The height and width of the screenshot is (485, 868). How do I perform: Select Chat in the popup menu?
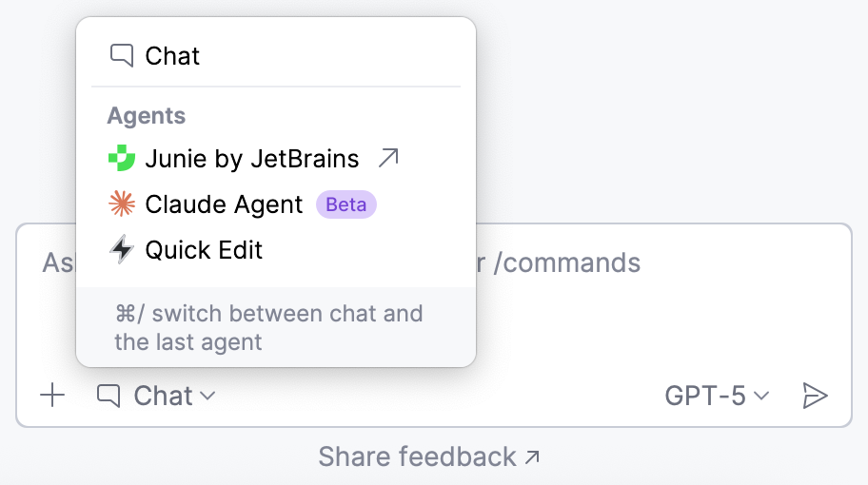coord(172,56)
